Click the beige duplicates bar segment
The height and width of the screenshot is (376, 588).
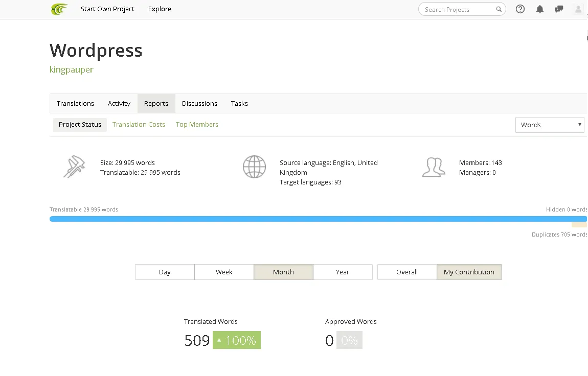coord(579,225)
